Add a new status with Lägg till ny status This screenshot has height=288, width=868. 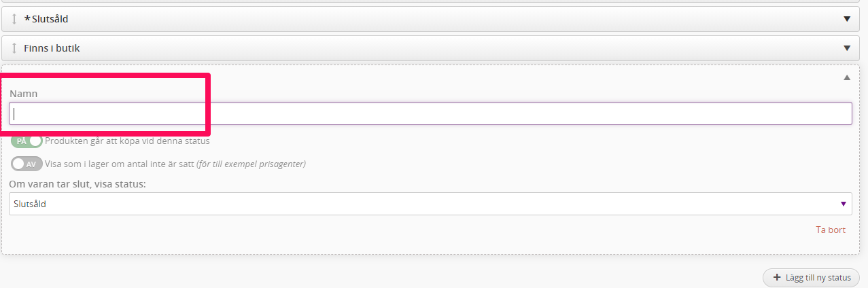(x=811, y=278)
